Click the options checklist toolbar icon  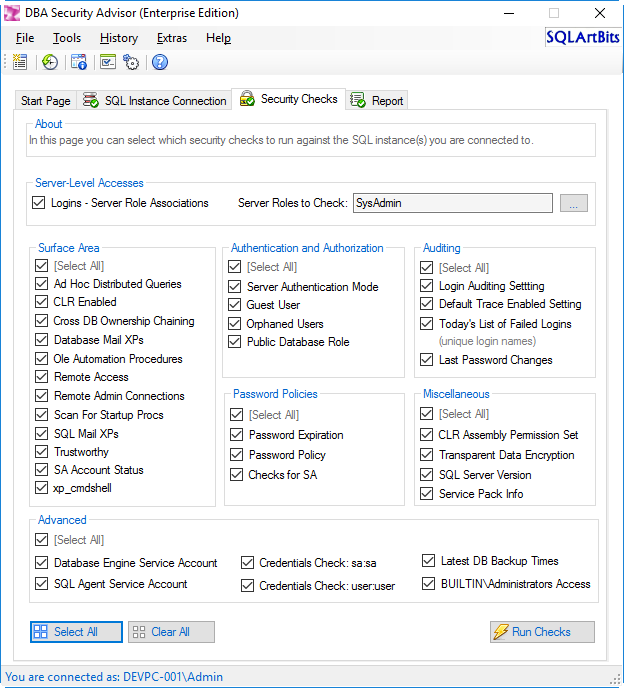click(x=108, y=62)
